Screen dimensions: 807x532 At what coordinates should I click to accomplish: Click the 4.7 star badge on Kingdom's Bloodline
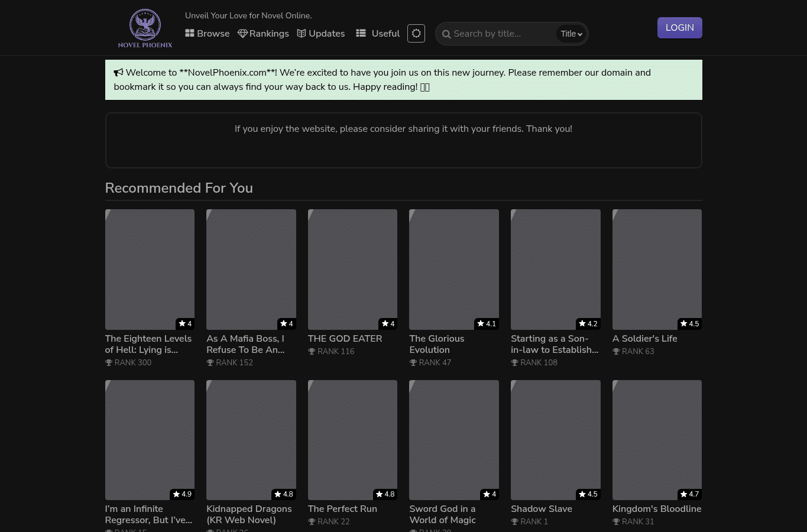click(689, 494)
